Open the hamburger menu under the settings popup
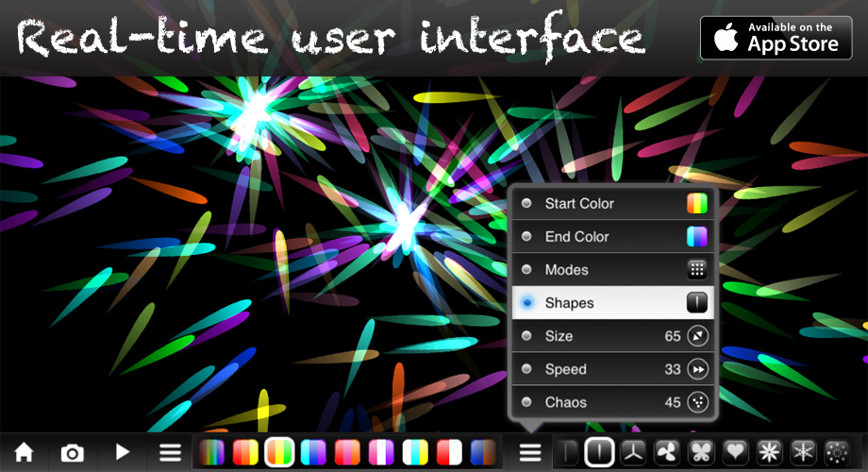Image resolution: width=868 pixels, height=472 pixels. click(x=530, y=452)
